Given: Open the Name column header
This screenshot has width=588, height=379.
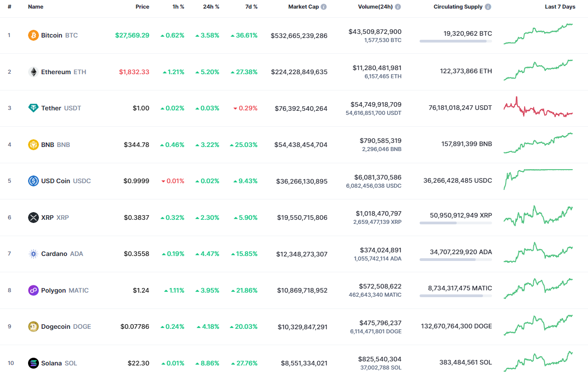Looking at the screenshot, I should click(x=35, y=6).
